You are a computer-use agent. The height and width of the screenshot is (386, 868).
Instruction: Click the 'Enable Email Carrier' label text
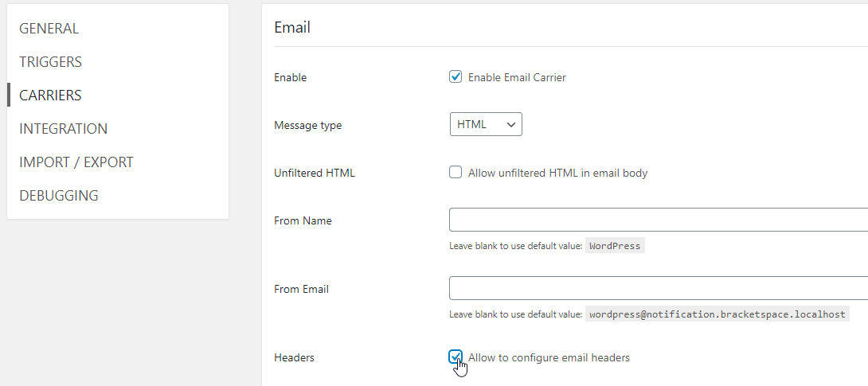click(517, 77)
